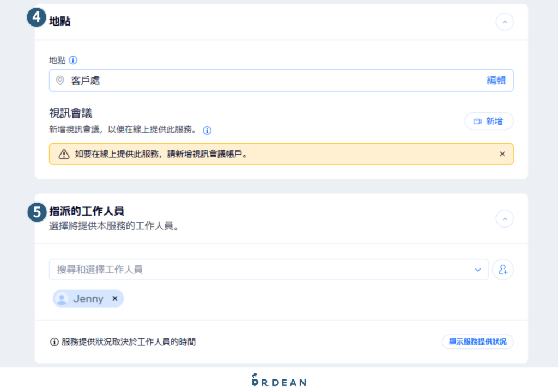The height and width of the screenshot is (392, 558).
Task: Select the Jenny staff tag
Action: point(87,298)
